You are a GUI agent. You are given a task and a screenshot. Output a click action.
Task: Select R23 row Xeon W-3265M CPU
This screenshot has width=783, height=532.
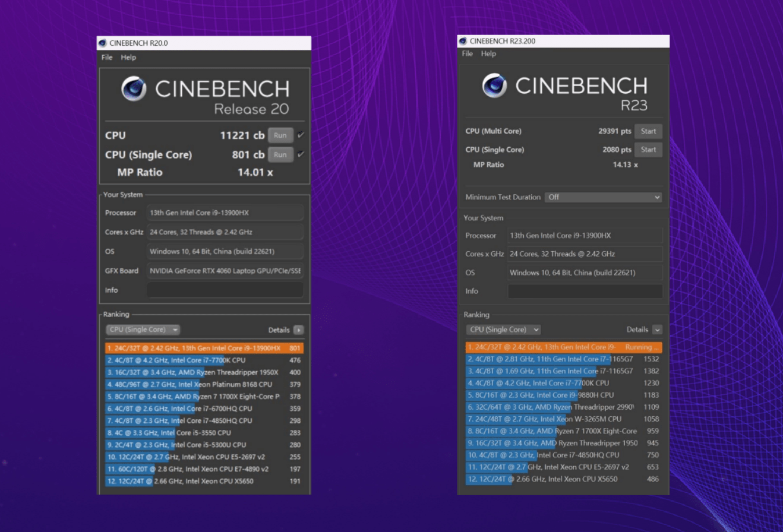[x=564, y=419]
